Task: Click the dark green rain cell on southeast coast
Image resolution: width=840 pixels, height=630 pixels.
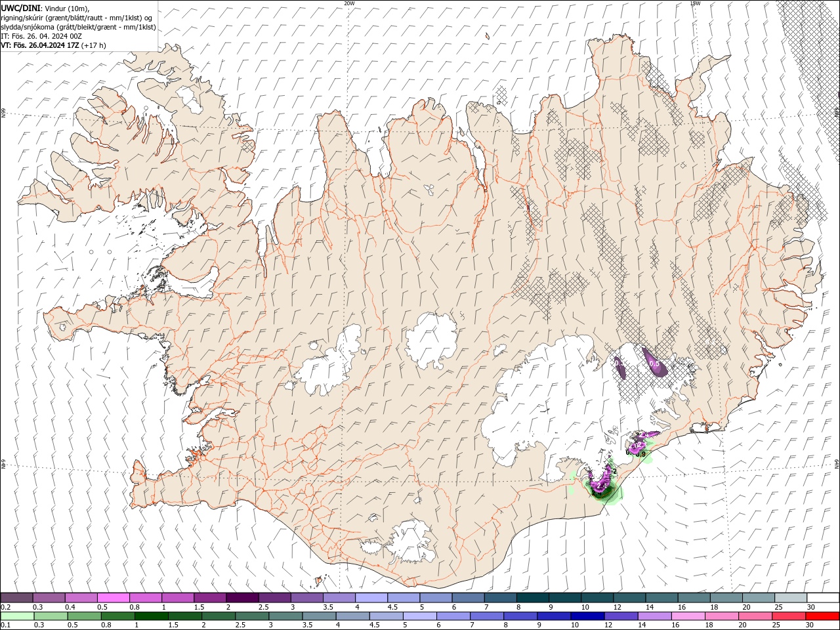Action: (x=602, y=492)
